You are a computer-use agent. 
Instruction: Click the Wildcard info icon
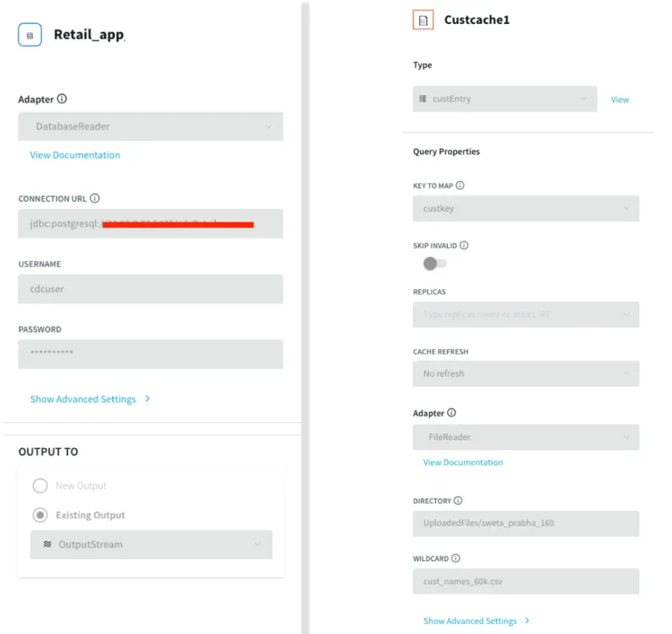pyautogui.click(x=455, y=558)
